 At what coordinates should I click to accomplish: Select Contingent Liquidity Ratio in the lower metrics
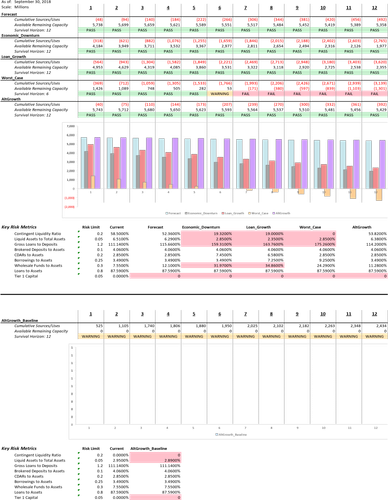click(x=37, y=455)
